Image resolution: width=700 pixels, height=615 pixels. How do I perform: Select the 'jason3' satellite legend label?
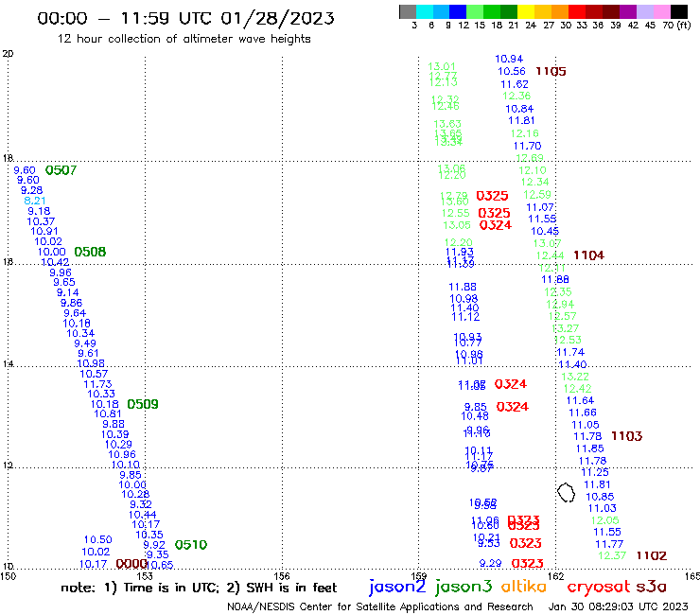464,587
